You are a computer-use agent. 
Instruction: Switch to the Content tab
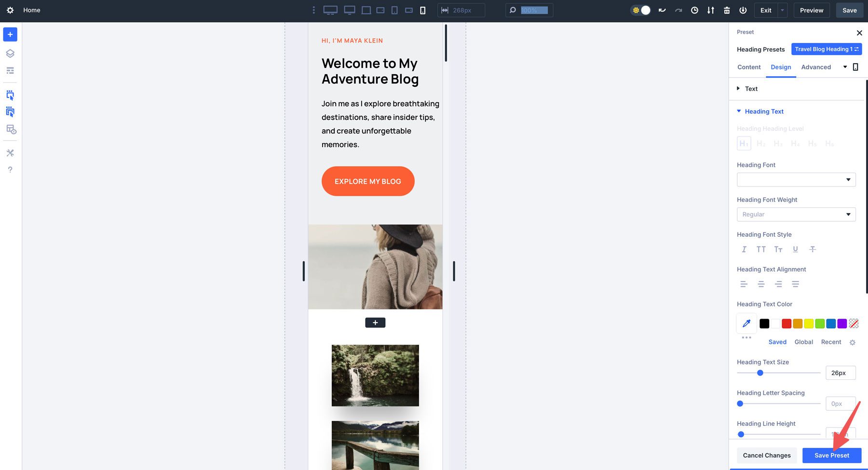(x=748, y=67)
